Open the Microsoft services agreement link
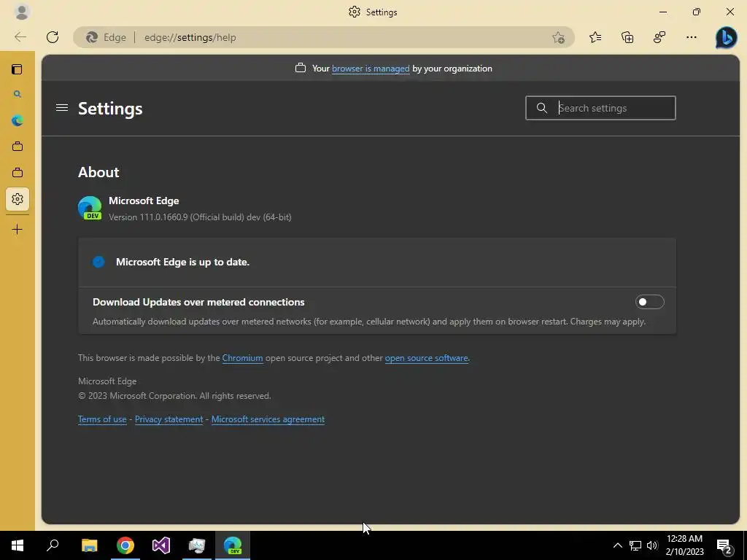This screenshot has height=560, width=747. [x=268, y=419]
